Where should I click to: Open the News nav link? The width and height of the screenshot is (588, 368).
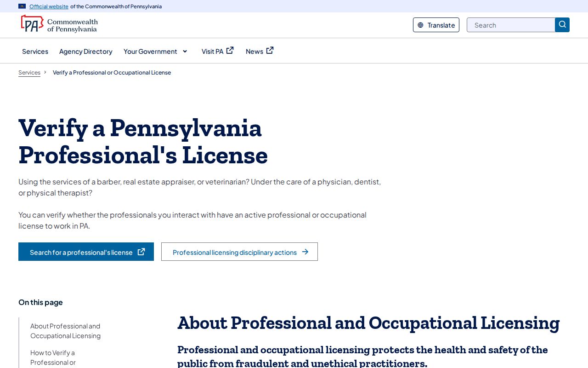[x=260, y=51]
